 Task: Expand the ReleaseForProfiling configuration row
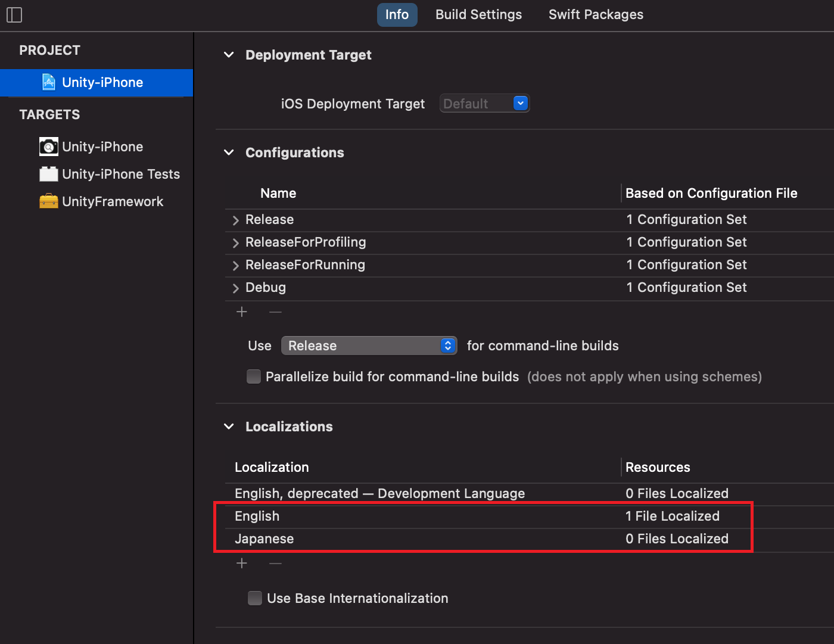click(x=235, y=242)
